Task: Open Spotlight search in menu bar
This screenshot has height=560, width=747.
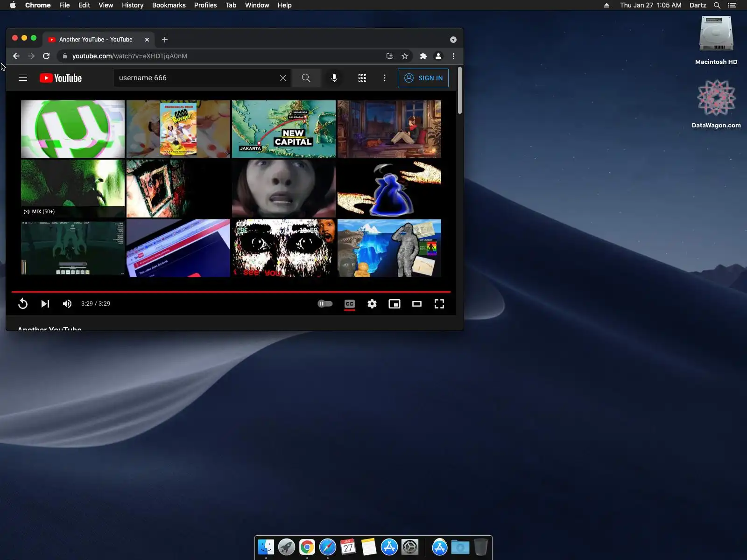Action: (717, 5)
